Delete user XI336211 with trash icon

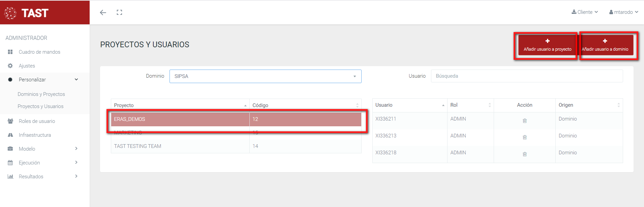coord(524,121)
